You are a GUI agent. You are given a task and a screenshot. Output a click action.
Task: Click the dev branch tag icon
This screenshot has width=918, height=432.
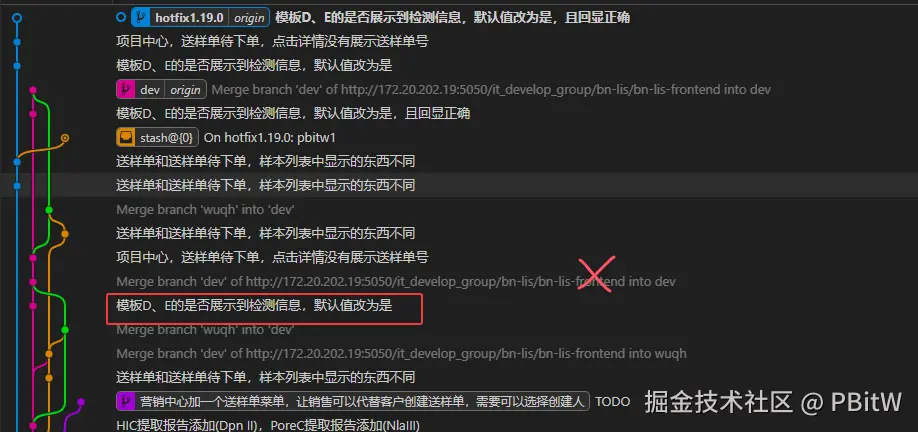(x=125, y=90)
